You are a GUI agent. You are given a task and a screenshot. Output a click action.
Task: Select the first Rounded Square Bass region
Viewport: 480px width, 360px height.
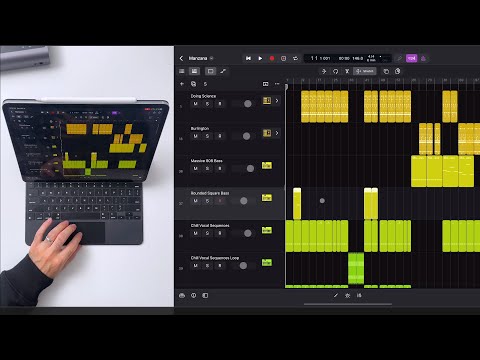point(297,203)
